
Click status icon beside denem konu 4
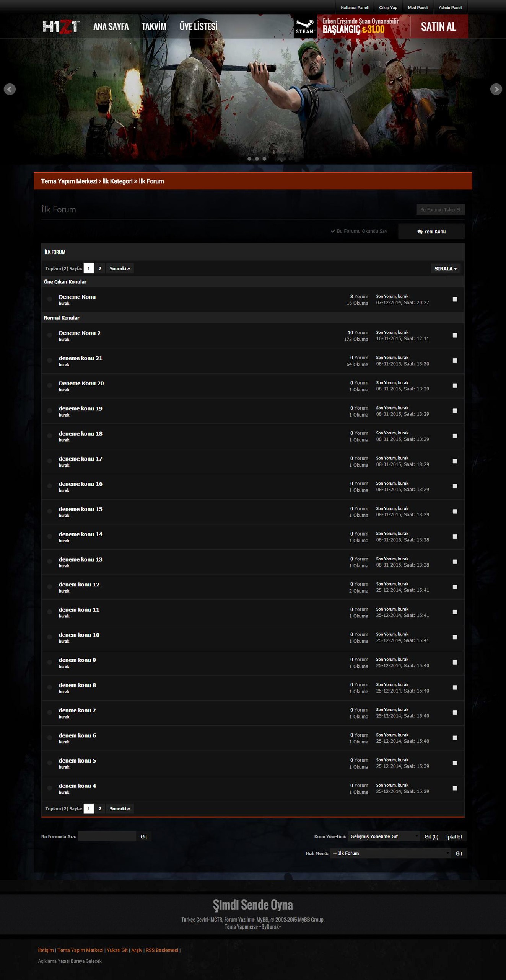[50, 788]
